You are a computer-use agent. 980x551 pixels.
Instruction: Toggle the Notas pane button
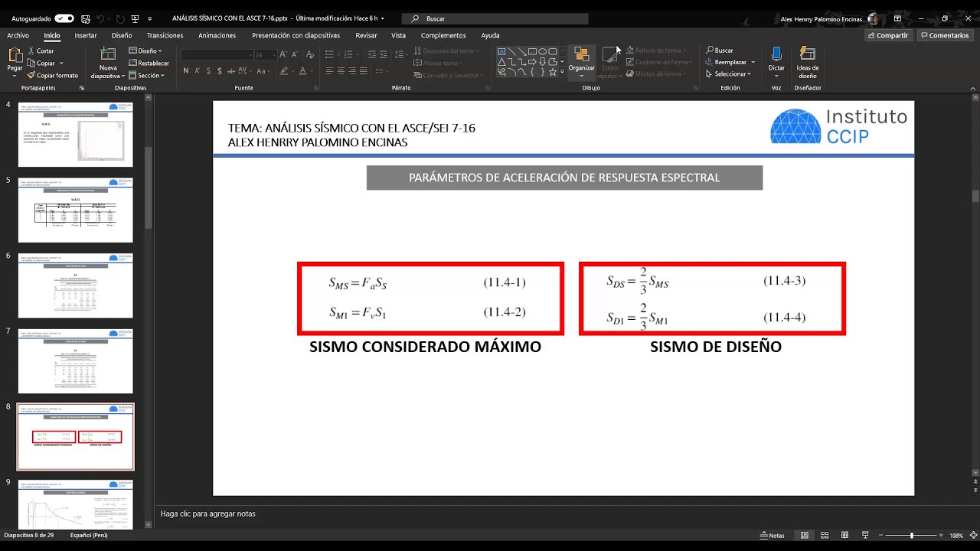(772, 535)
